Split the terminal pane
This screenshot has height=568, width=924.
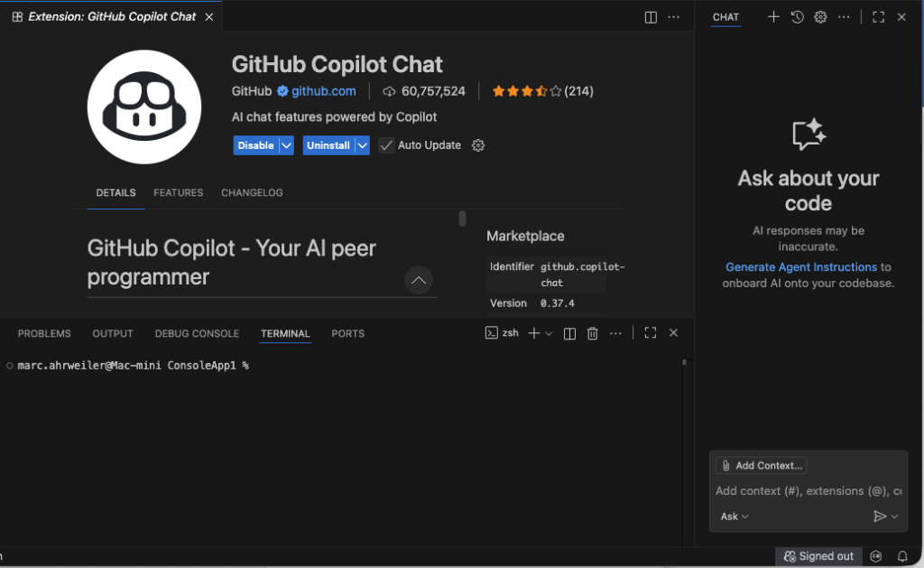point(569,333)
